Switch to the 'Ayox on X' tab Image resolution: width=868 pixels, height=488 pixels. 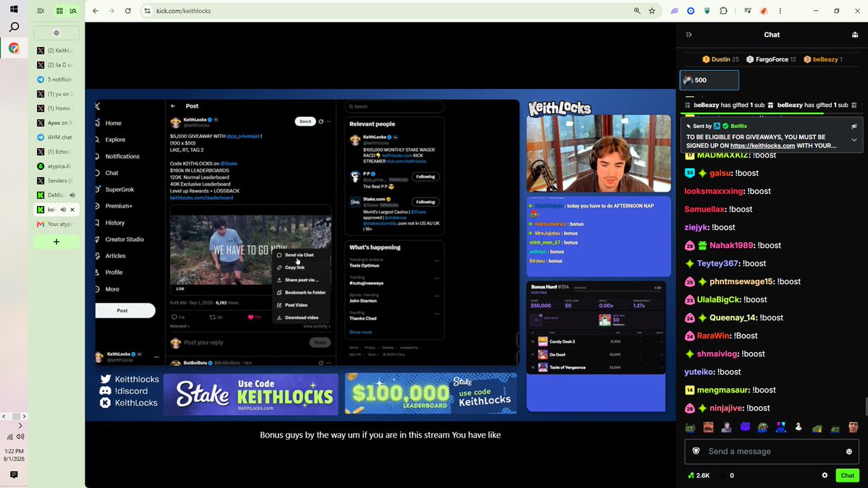[x=56, y=123]
